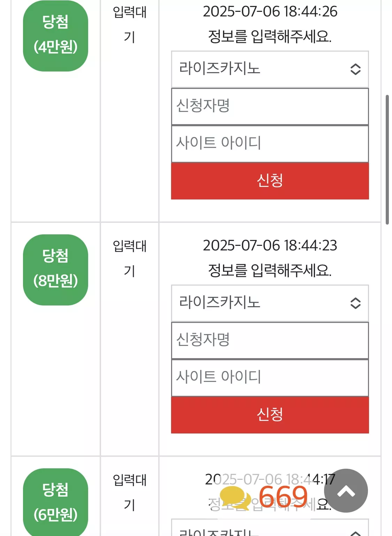Click the 2025-07-06 18:44:26 timestamp text
Image resolution: width=392 pixels, height=536 pixels.
270,12
